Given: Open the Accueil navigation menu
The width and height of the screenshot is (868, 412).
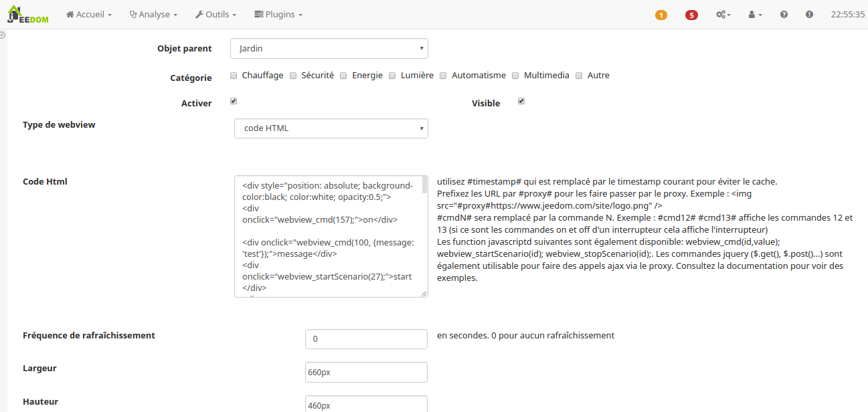Looking at the screenshot, I should point(88,14).
